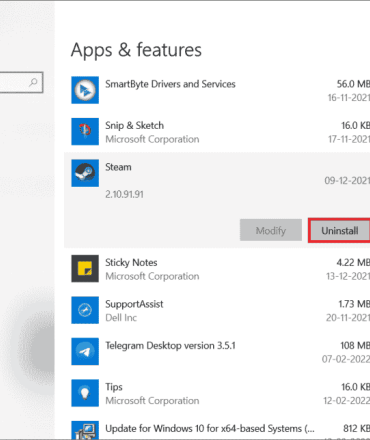Click the Update for Windows 10 icon
Screen dimensions: 370x440
point(85,430)
